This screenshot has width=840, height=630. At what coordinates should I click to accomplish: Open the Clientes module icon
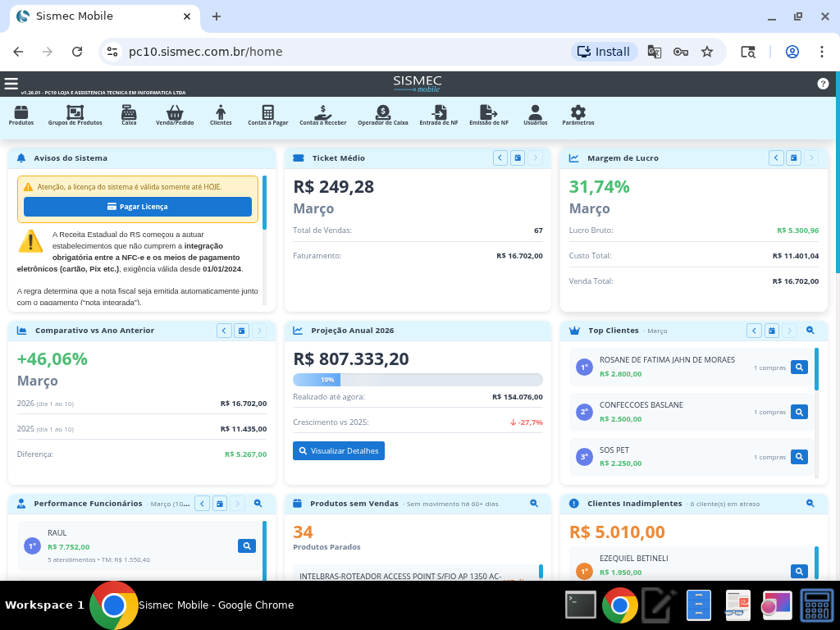(221, 116)
